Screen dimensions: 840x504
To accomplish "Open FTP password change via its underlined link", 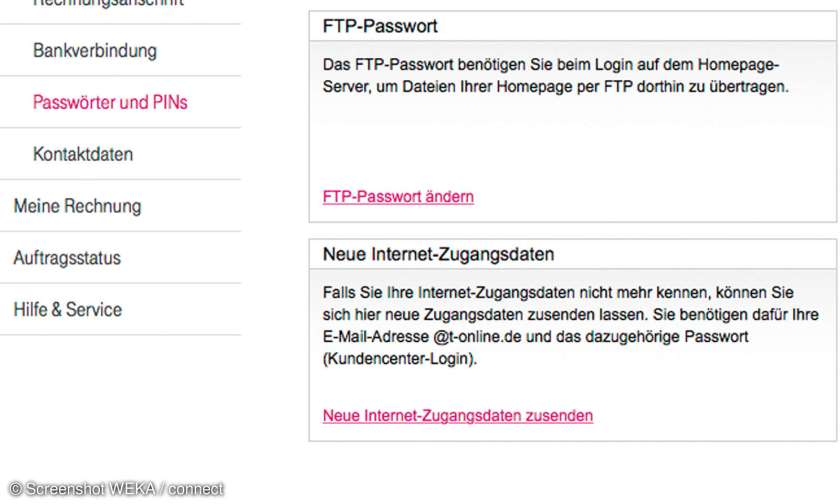I will coord(397,196).
